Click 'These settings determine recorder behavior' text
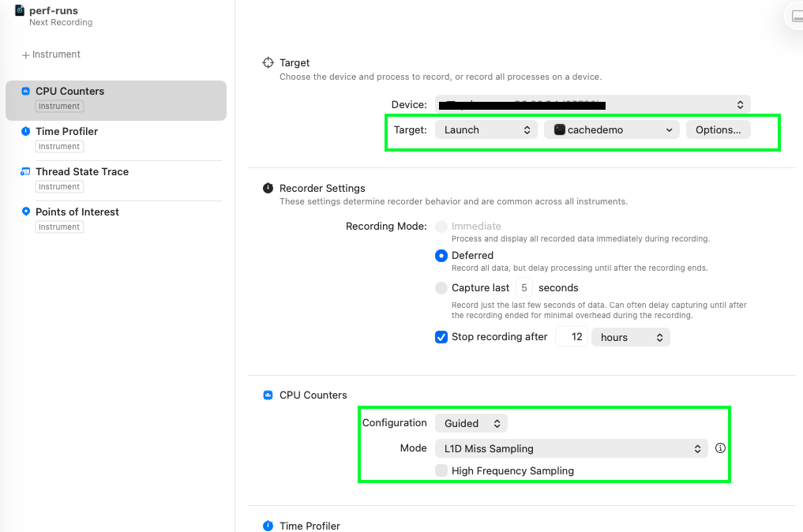The image size is (803, 532). pyautogui.click(x=453, y=202)
